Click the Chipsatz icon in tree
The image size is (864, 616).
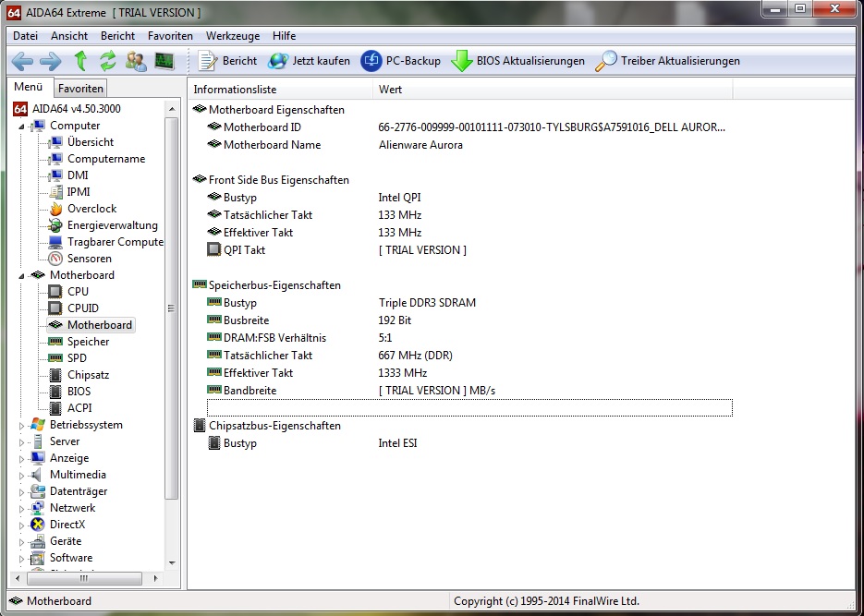(55, 375)
